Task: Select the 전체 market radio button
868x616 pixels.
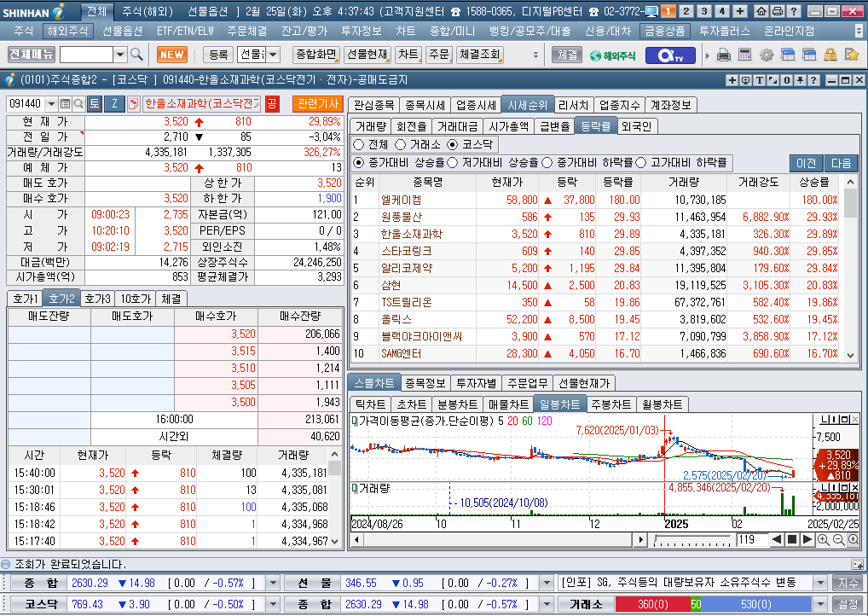Action: coord(358,144)
